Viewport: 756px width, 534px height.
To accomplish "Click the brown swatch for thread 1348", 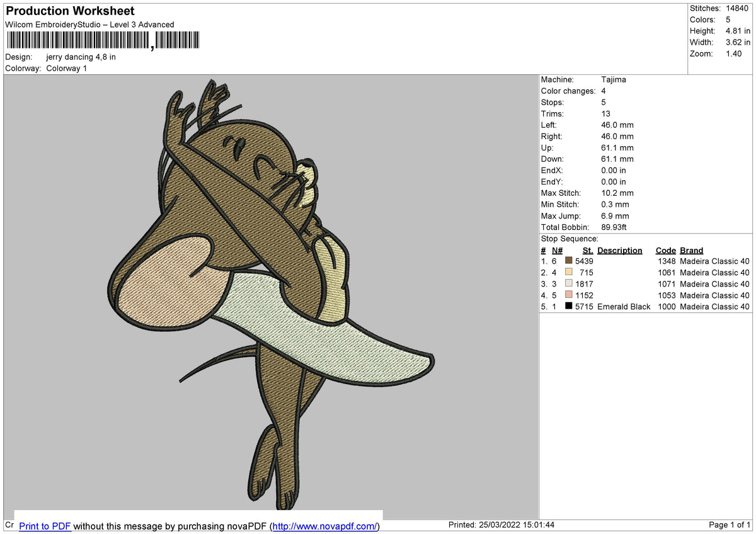I will [x=569, y=261].
